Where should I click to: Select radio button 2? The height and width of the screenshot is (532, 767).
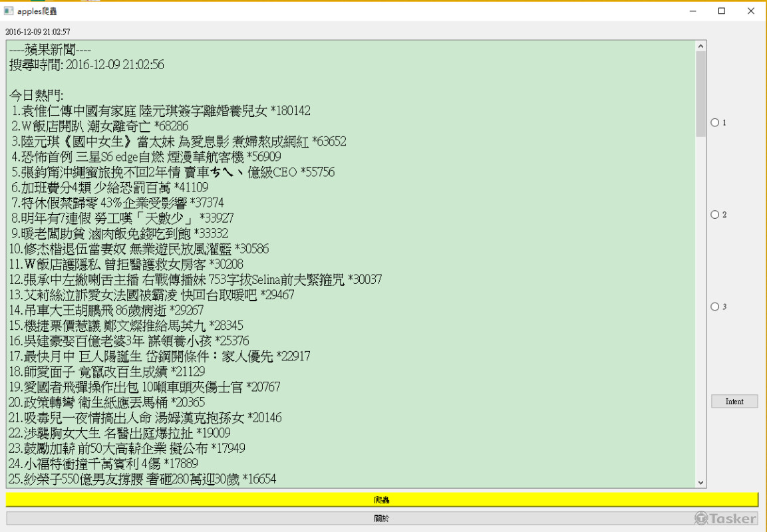(715, 215)
